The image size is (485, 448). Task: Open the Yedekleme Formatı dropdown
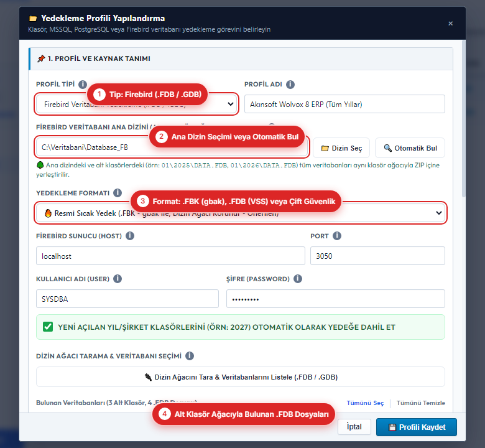pos(241,213)
